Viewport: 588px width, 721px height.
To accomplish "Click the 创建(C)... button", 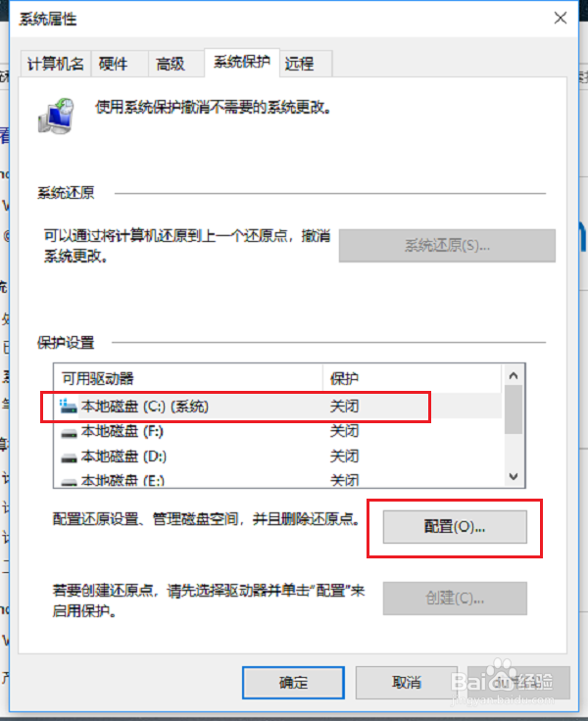I will point(455,599).
